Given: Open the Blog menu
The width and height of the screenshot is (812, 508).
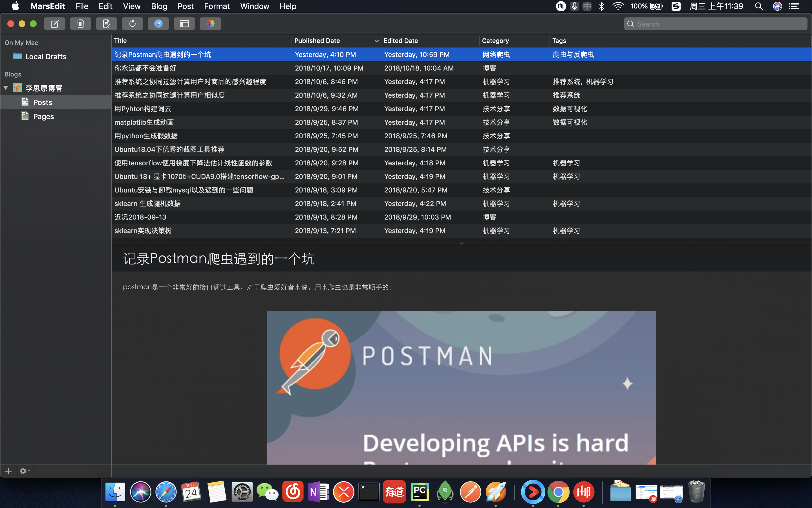Looking at the screenshot, I should click(159, 6).
